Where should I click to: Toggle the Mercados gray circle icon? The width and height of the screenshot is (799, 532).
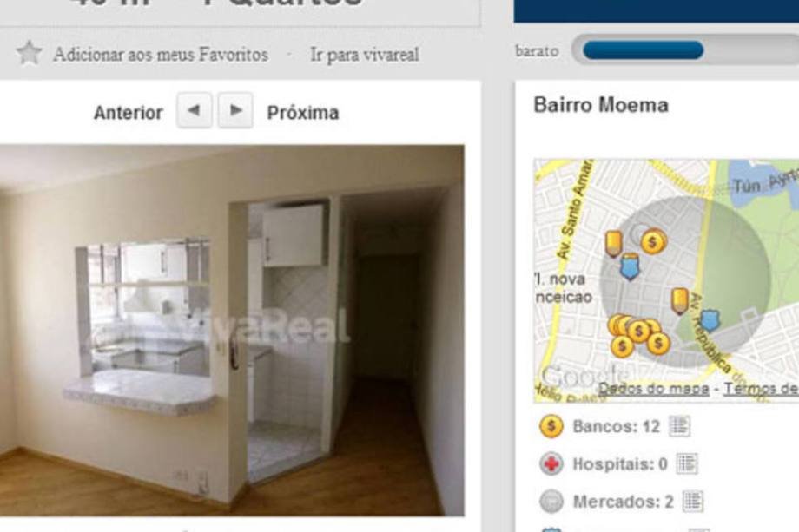(x=551, y=502)
